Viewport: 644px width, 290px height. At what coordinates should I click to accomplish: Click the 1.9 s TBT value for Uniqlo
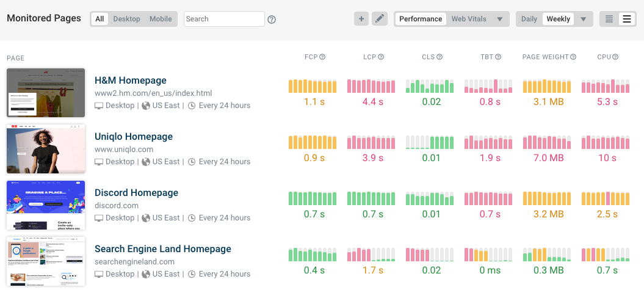[x=490, y=158]
